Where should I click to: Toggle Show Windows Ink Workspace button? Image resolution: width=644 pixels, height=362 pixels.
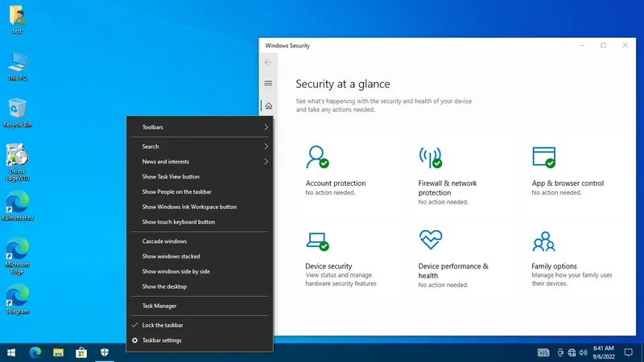[200, 207]
